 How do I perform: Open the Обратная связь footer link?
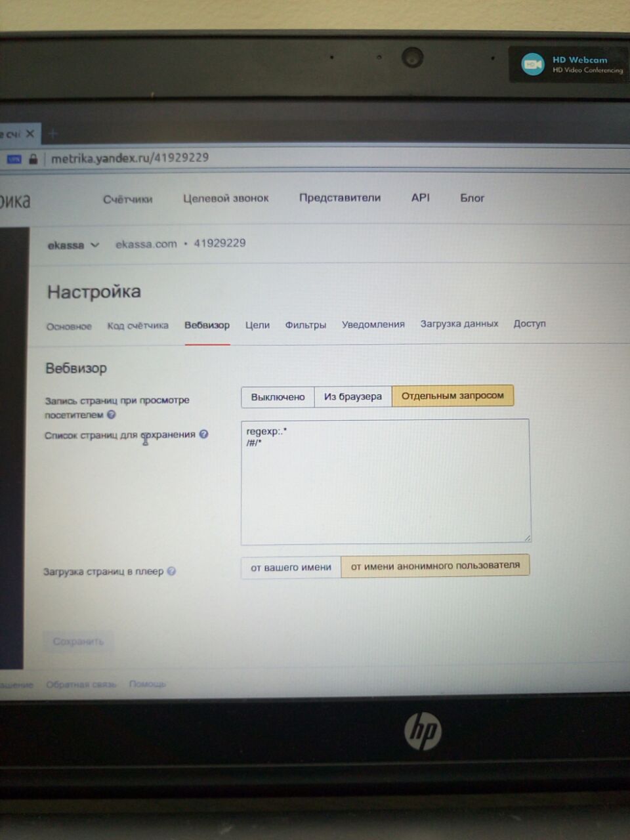(x=81, y=684)
